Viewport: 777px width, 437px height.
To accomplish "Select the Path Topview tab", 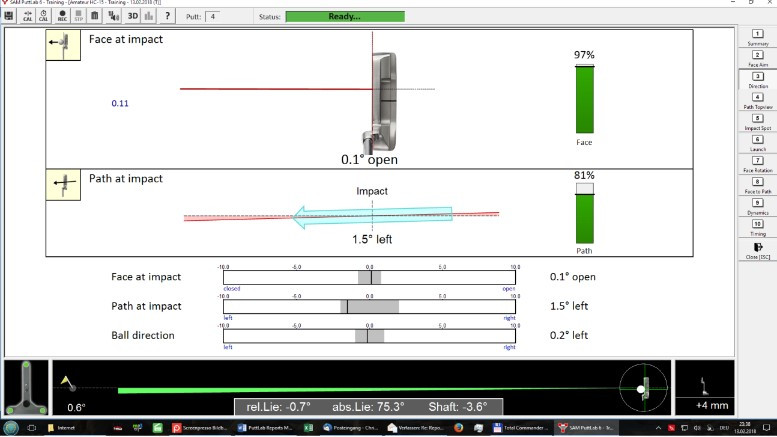I will (x=757, y=101).
